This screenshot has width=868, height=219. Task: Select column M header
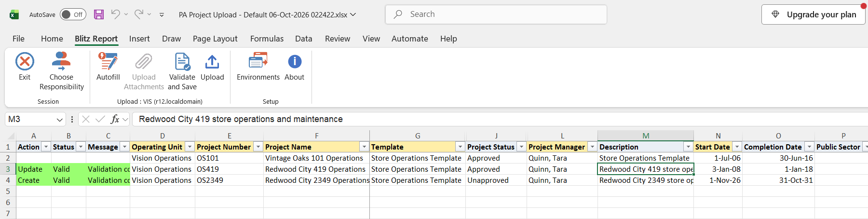(646, 136)
